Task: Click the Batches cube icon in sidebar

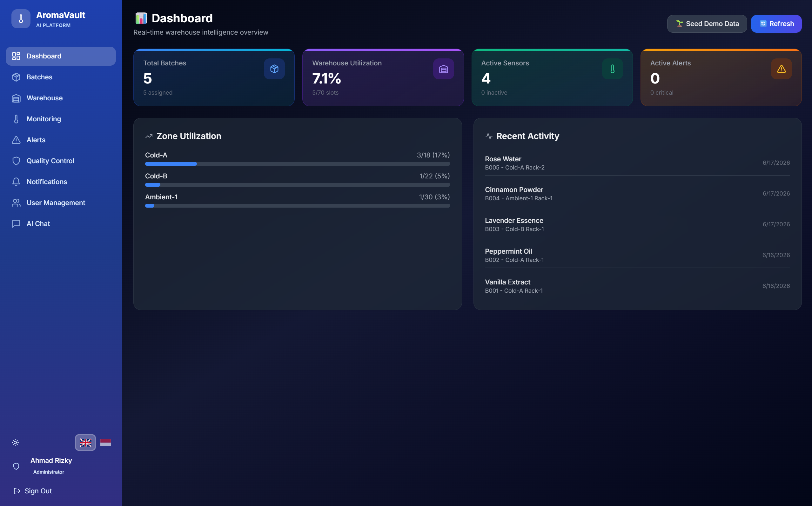Action: 16,77
